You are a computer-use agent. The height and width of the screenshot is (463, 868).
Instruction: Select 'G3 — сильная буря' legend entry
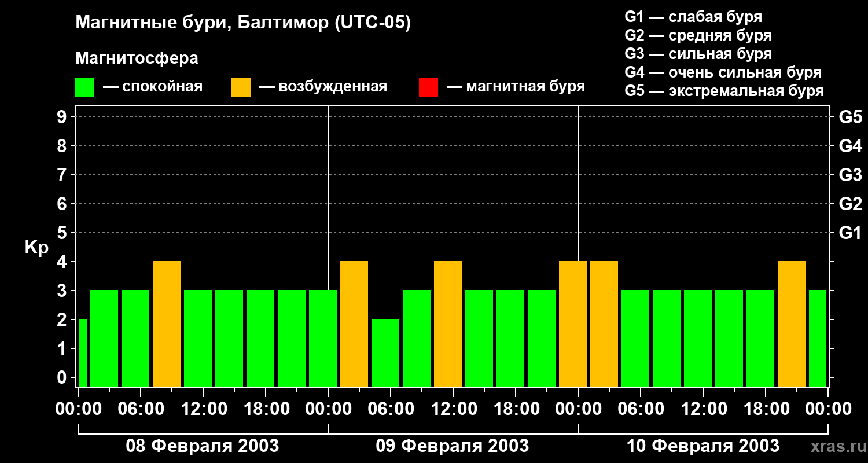coord(698,54)
